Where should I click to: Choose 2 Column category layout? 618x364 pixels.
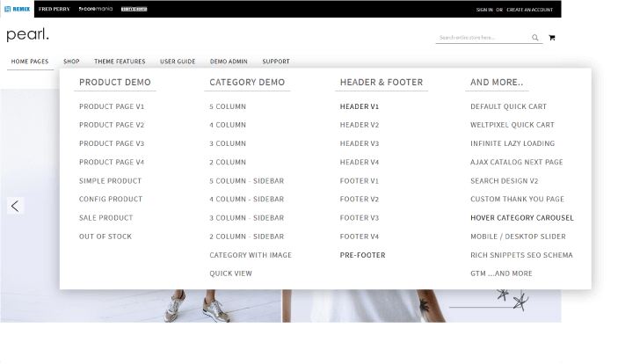(228, 162)
